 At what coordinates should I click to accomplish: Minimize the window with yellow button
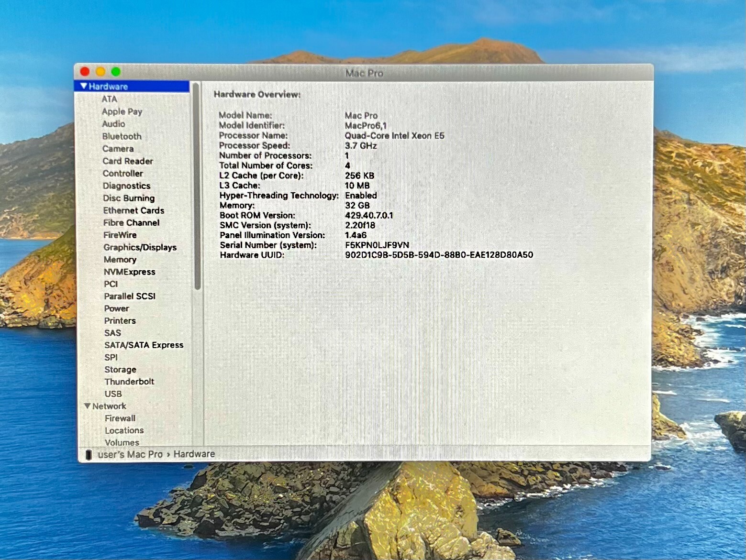point(100,72)
